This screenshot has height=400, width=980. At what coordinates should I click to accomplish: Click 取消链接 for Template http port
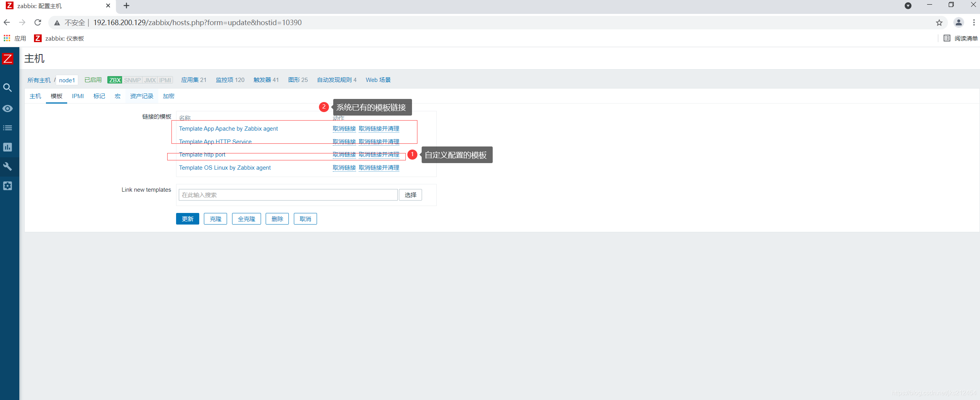(x=344, y=155)
